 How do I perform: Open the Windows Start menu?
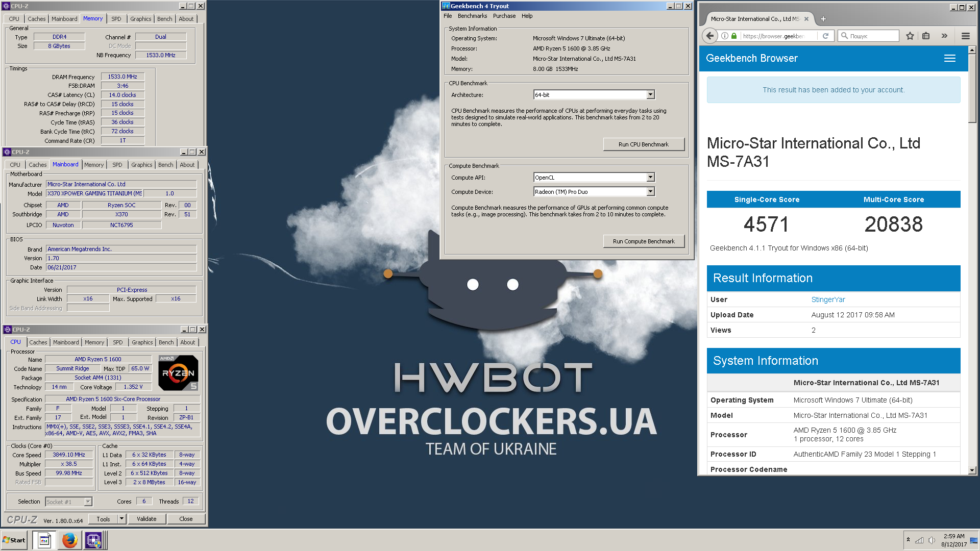[x=14, y=540]
